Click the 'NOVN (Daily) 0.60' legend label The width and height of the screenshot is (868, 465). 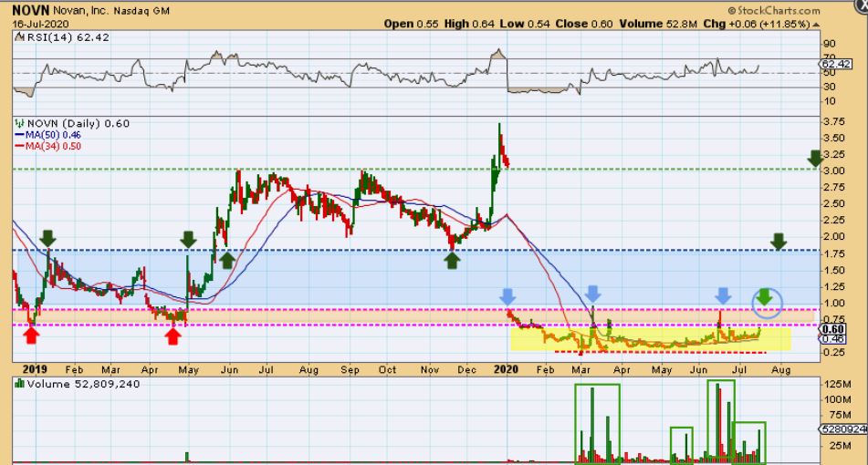click(78, 123)
